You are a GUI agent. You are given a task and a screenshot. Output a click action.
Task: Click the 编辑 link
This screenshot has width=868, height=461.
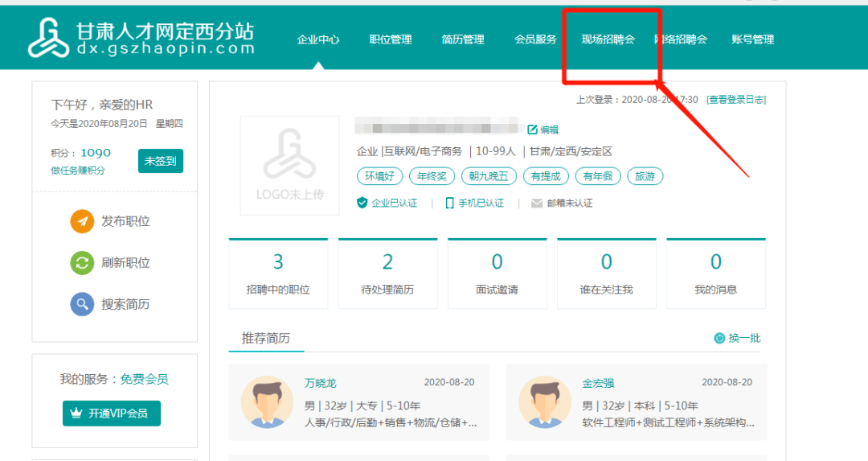click(550, 130)
